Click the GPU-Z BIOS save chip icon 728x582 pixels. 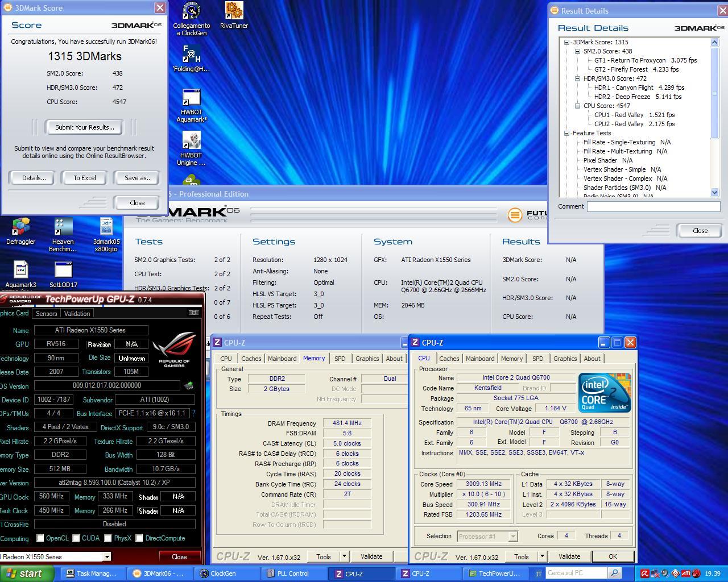(x=189, y=385)
